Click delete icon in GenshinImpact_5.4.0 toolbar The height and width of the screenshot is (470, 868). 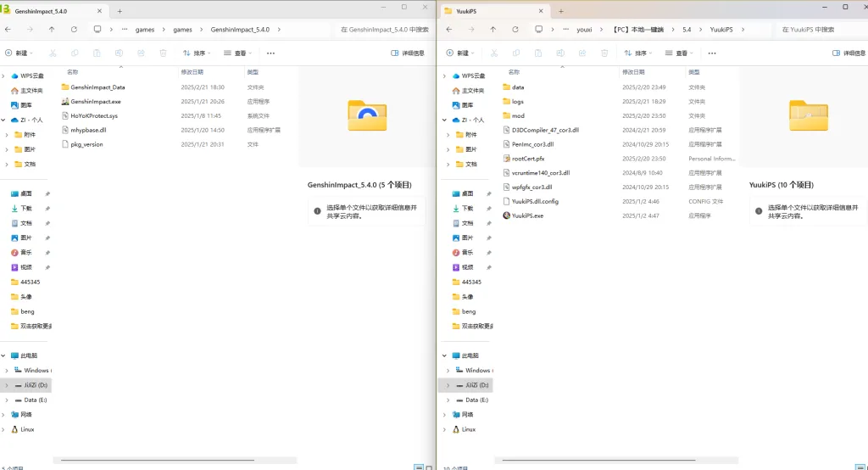click(x=164, y=53)
